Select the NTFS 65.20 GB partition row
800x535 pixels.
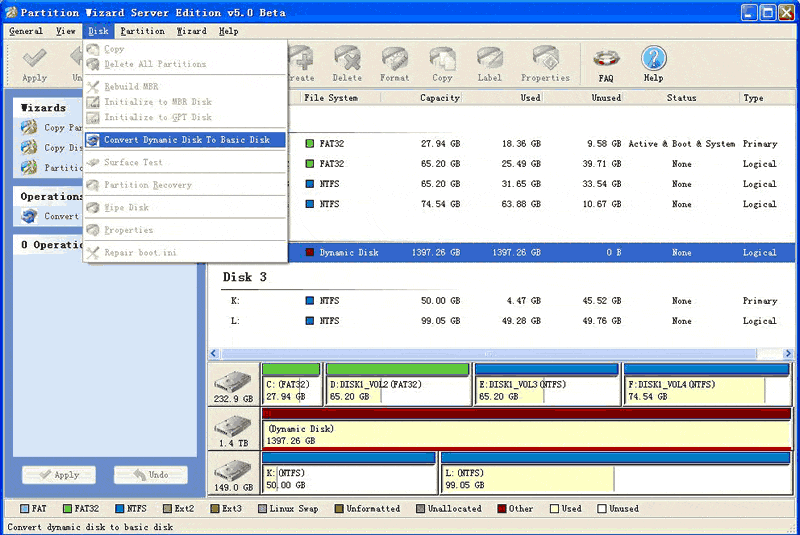[x=541, y=184]
